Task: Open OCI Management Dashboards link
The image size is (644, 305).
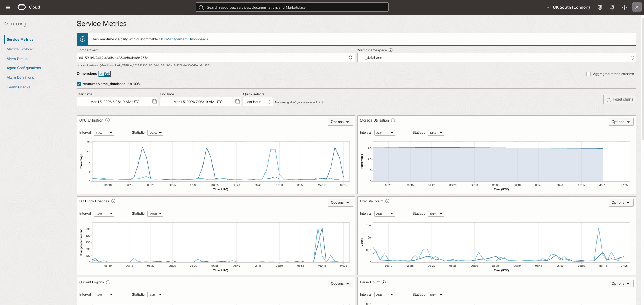Action: (184, 39)
